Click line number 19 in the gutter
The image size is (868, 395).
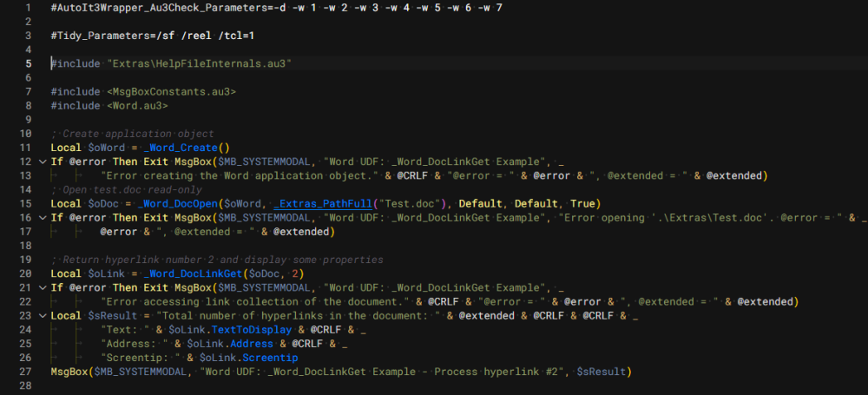pyautogui.click(x=25, y=260)
